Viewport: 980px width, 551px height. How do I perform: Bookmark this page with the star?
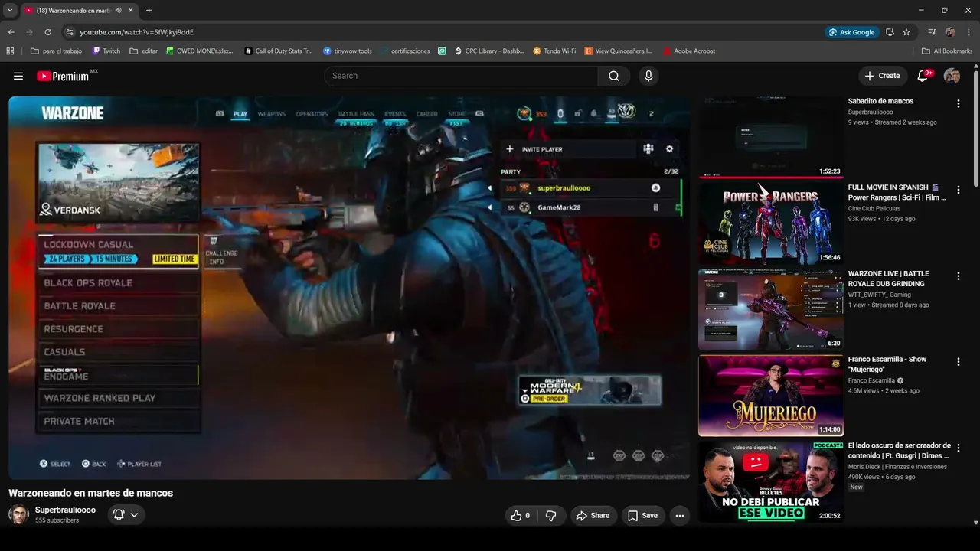click(x=906, y=32)
